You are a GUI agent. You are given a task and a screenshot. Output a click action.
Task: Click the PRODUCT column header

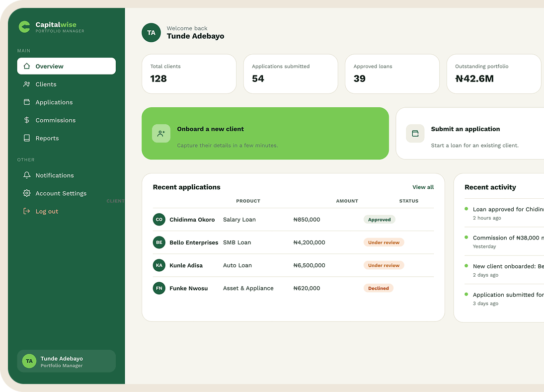pos(248,201)
